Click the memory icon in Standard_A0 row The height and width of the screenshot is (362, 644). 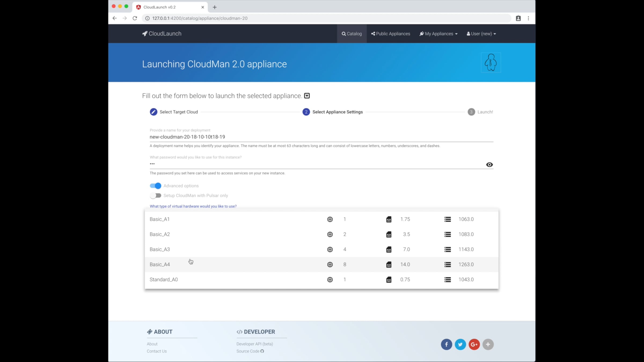click(x=389, y=280)
